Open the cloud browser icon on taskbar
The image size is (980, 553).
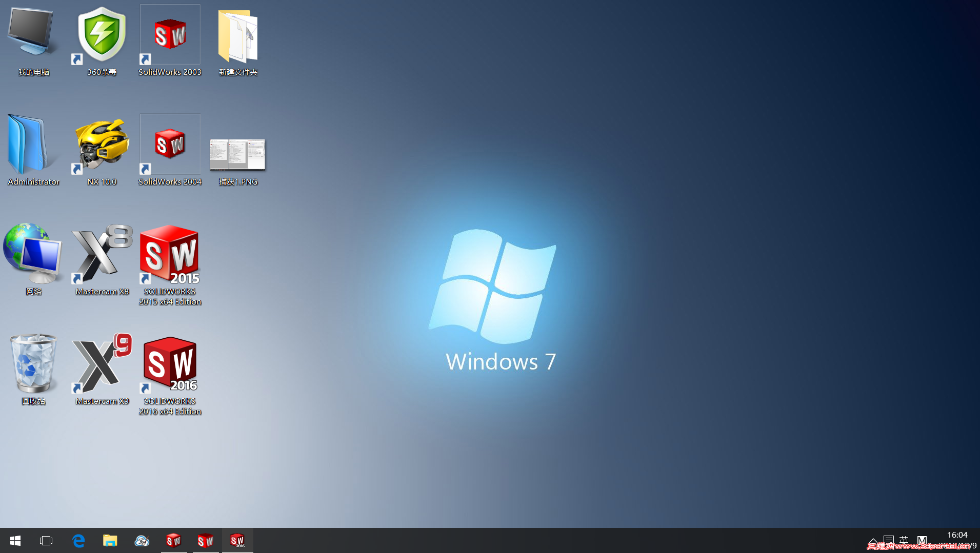[142, 541]
